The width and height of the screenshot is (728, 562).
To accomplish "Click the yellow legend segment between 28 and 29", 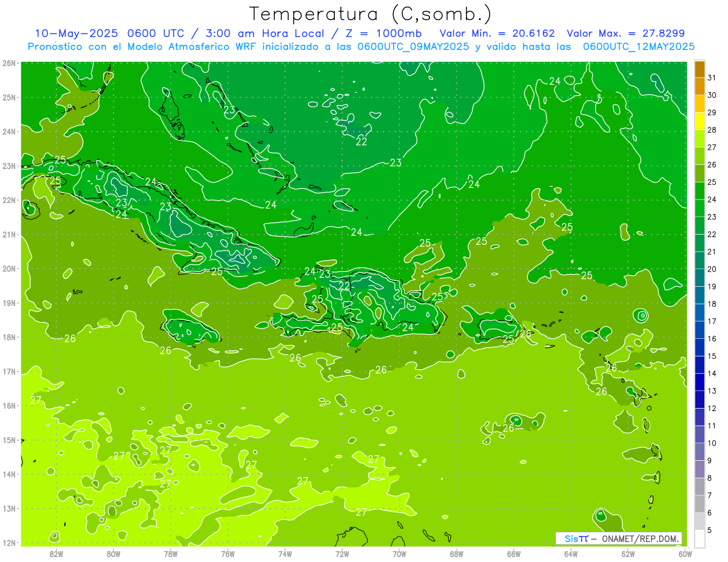I will tap(699, 121).
